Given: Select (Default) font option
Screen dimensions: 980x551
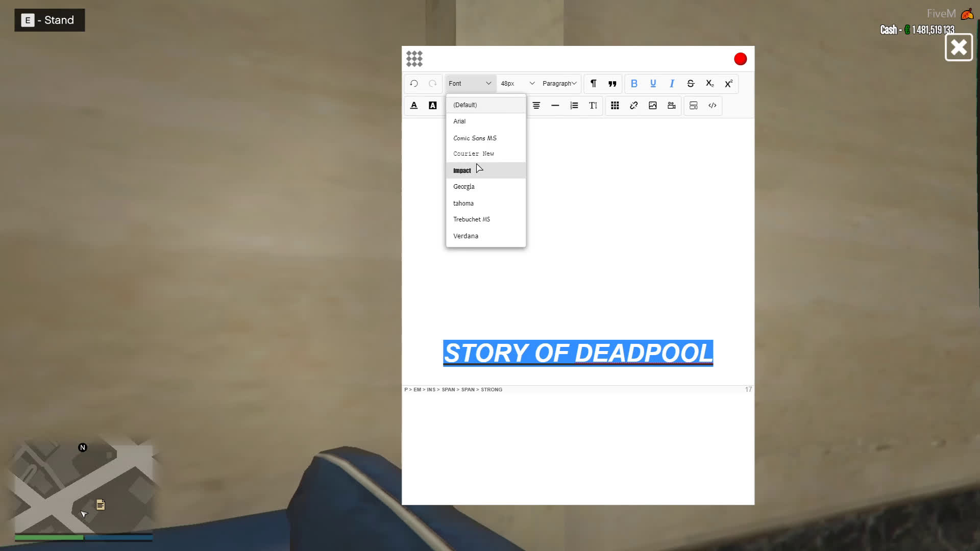Looking at the screenshot, I should coord(486,105).
